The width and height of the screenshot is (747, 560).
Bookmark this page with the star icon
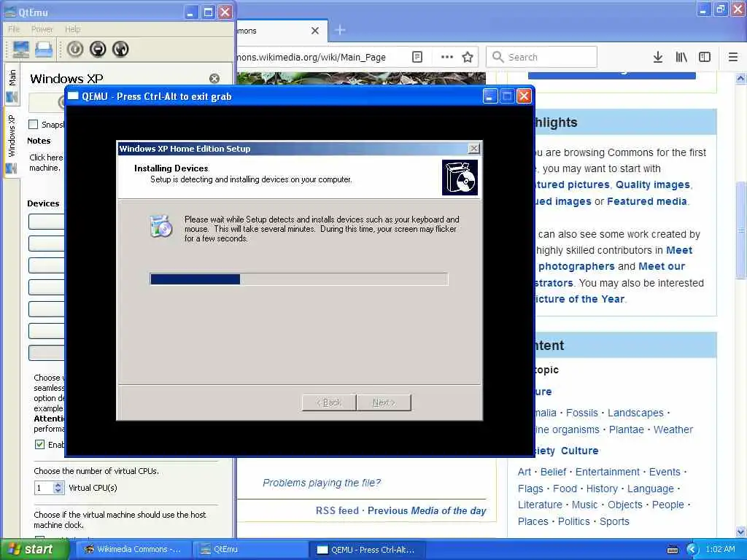tap(468, 57)
